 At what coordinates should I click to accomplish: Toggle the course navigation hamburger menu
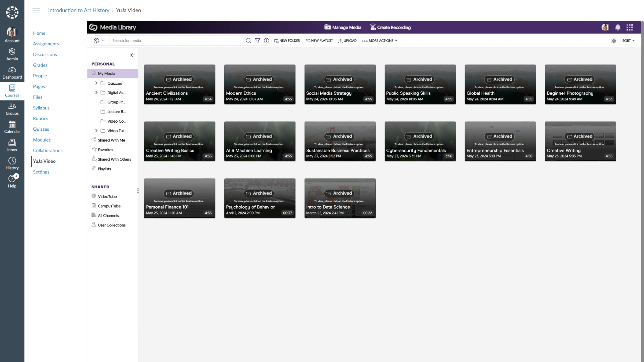pos(36,10)
